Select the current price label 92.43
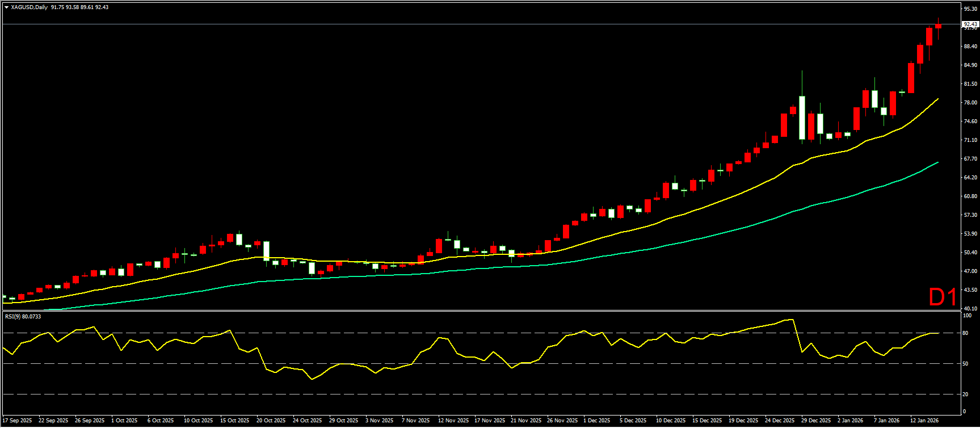The image size is (980, 428). click(x=970, y=24)
